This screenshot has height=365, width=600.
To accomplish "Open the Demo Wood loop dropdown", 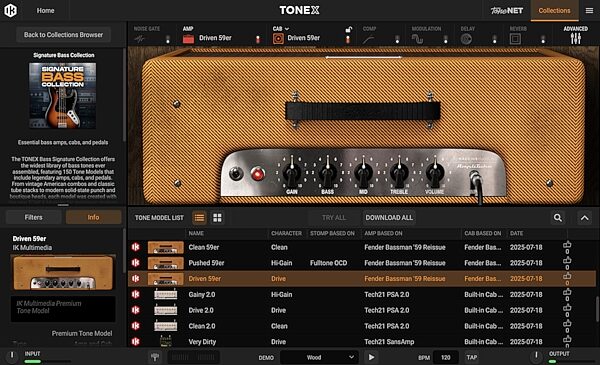I will 319,357.
